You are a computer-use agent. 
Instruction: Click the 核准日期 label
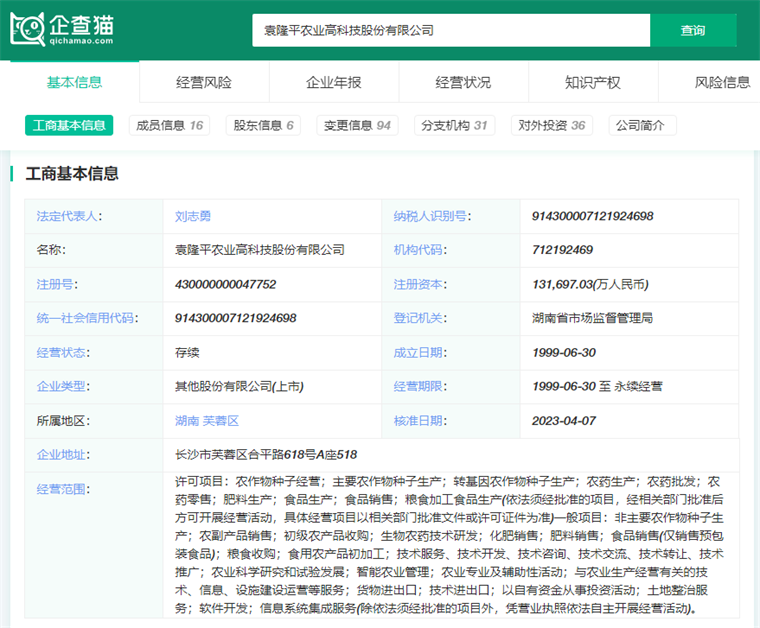(x=420, y=421)
